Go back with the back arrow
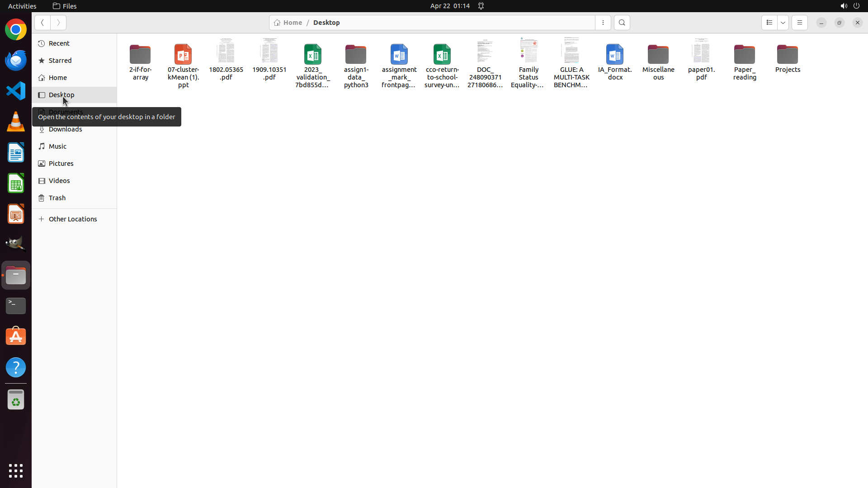Image resolution: width=868 pixels, height=488 pixels. (42, 23)
